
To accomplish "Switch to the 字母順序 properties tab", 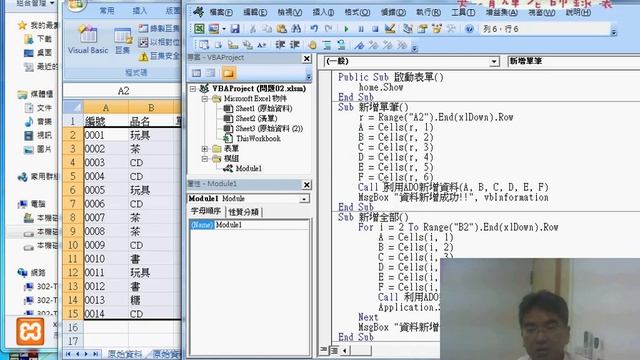I will click(206, 211).
